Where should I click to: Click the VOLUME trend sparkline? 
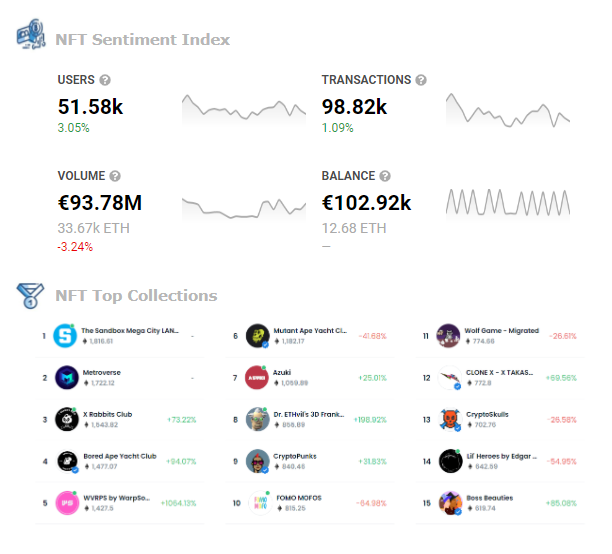click(244, 207)
